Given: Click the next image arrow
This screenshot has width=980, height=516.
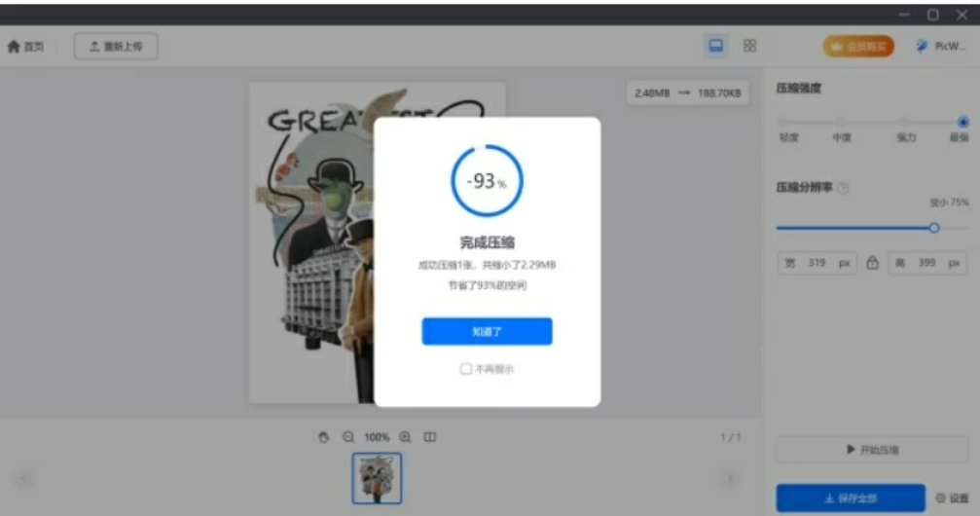Looking at the screenshot, I should 730,478.
